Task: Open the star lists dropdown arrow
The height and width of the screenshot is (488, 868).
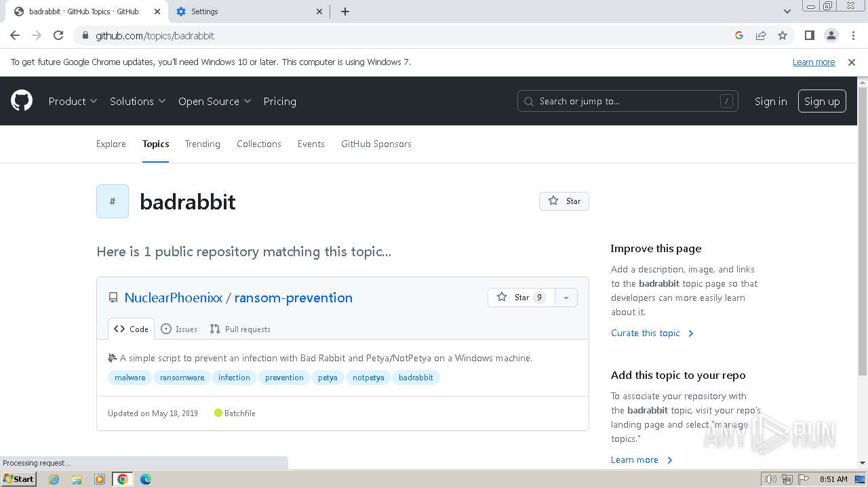Action: coord(566,298)
